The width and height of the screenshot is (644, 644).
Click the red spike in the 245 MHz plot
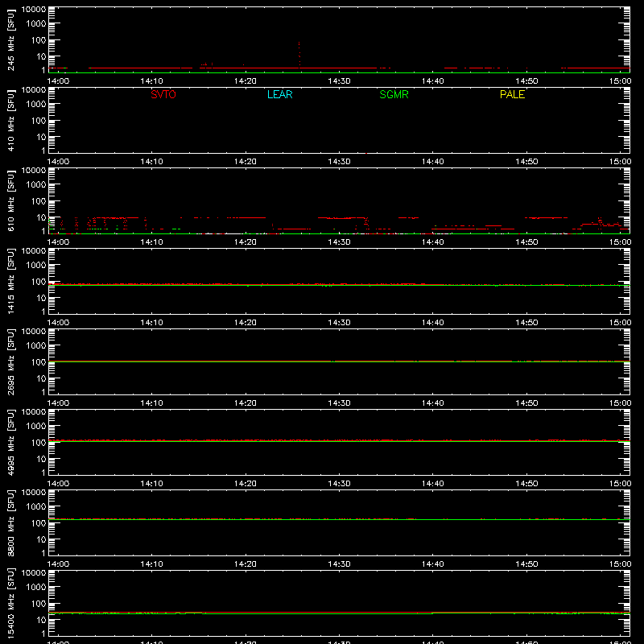click(299, 53)
